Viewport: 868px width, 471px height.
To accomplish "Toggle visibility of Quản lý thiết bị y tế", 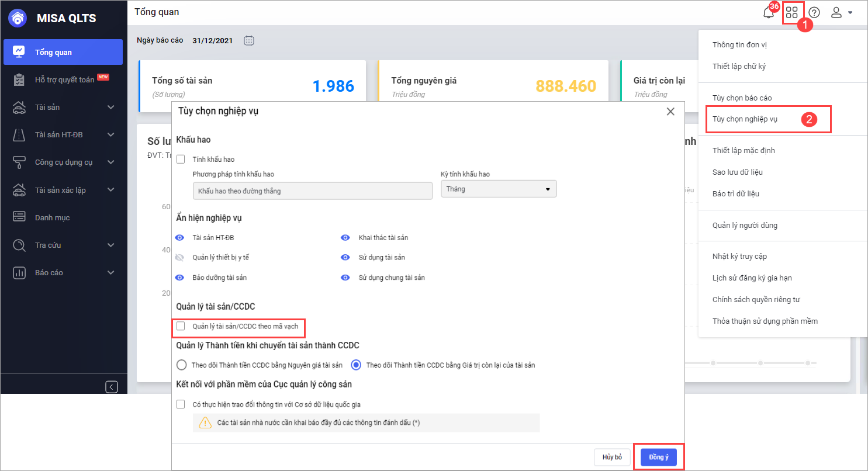I will point(180,257).
